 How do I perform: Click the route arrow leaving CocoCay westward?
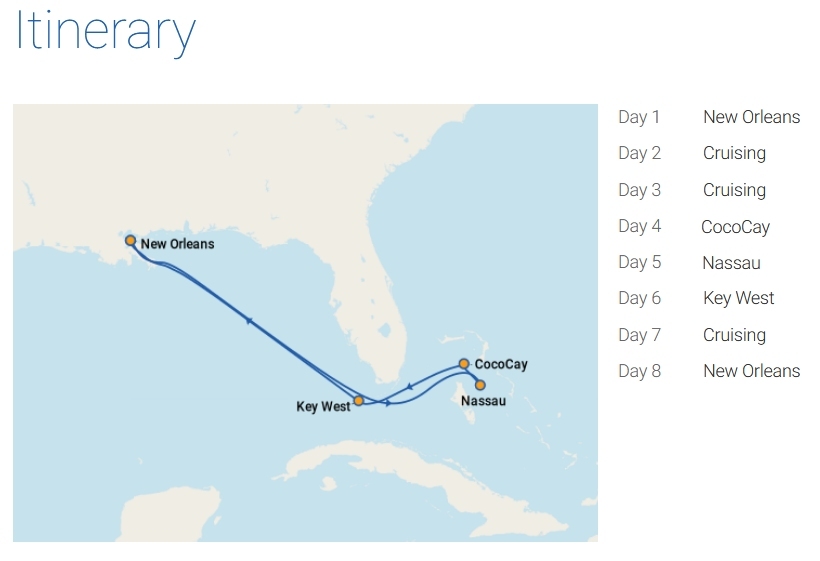click(409, 387)
